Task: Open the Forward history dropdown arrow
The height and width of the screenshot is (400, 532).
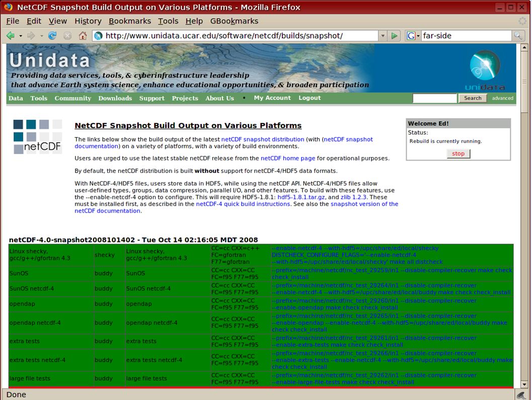Action: (41, 36)
